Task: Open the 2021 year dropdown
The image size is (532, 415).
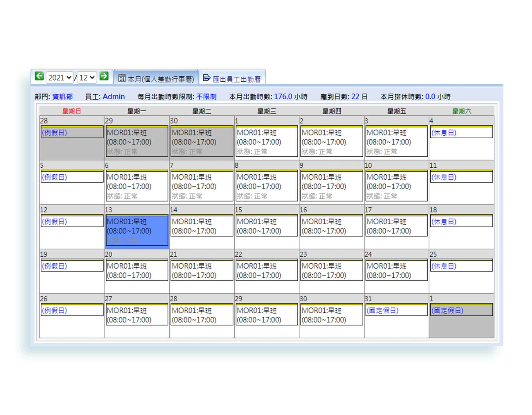Action: click(60, 78)
